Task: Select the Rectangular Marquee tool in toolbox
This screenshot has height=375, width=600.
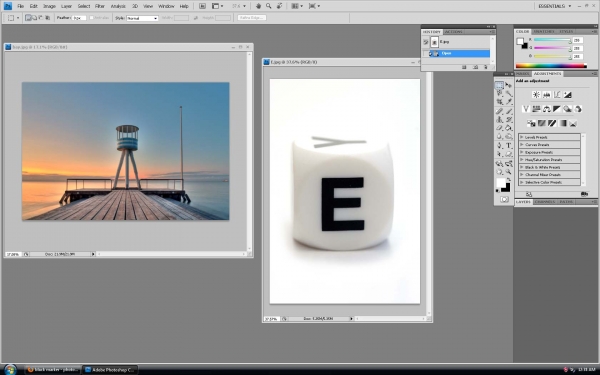Action: pos(499,85)
